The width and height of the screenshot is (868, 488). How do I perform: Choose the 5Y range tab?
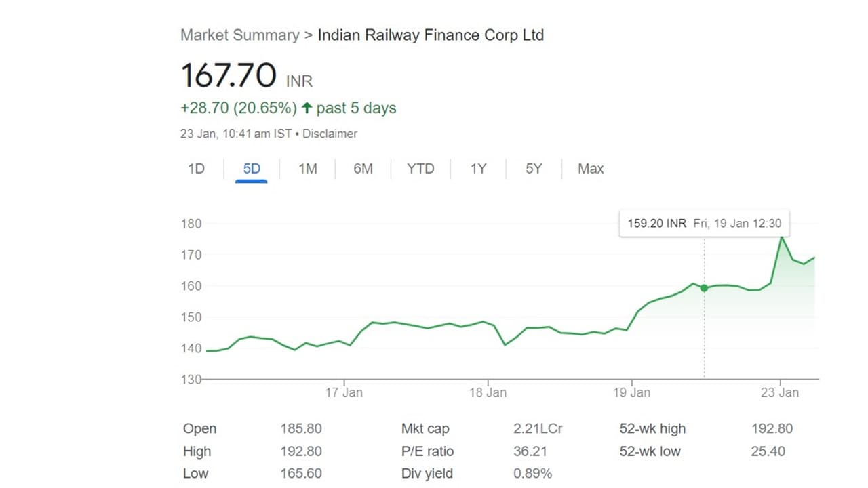pos(534,169)
